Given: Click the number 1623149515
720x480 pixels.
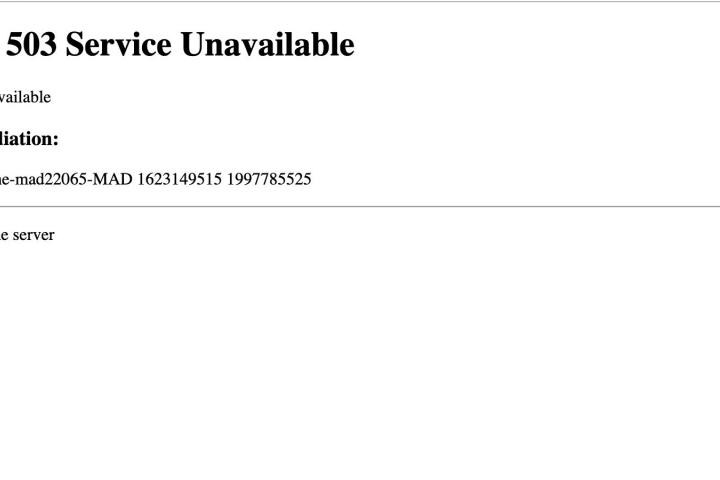Looking at the screenshot, I should tap(180, 179).
